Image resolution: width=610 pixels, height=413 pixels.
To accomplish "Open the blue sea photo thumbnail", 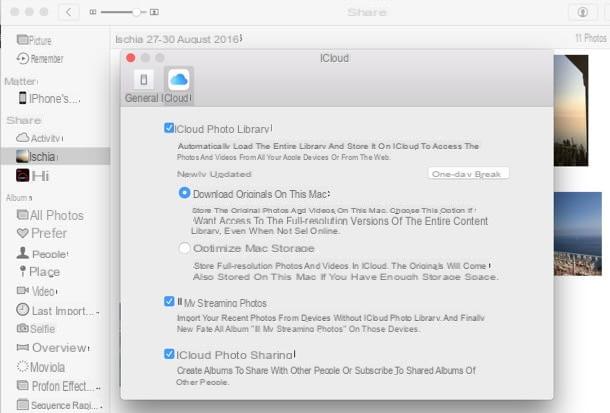I will click(x=578, y=234).
